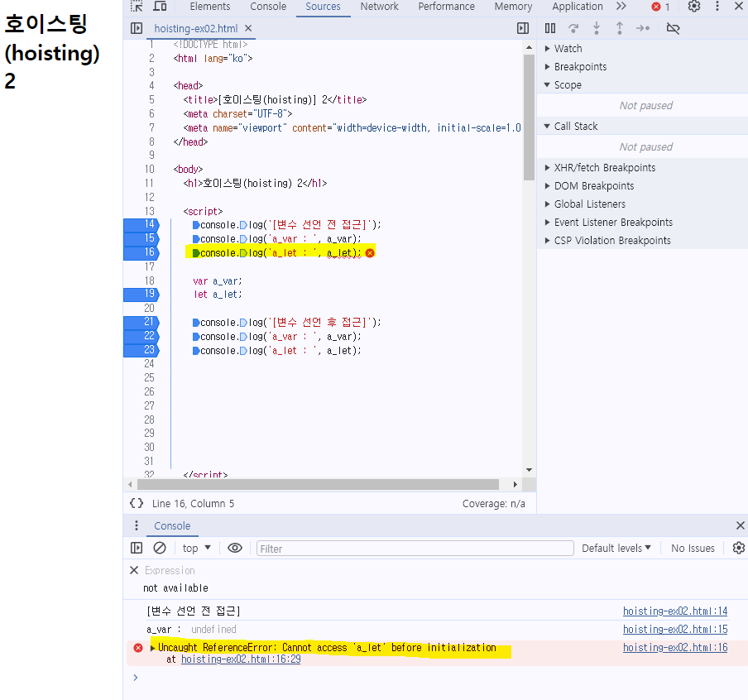Open the console drawer three-dot menu
This screenshot has height=700, width=748.
137,525
